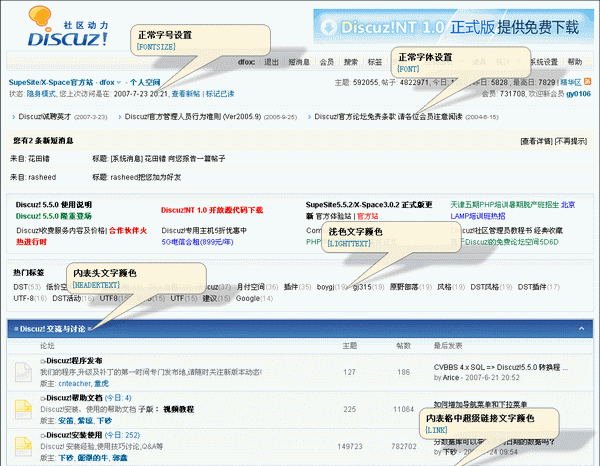
Task: Click the yellow folder icon beside Discuz!安装使用
Action: coord(23,446)
